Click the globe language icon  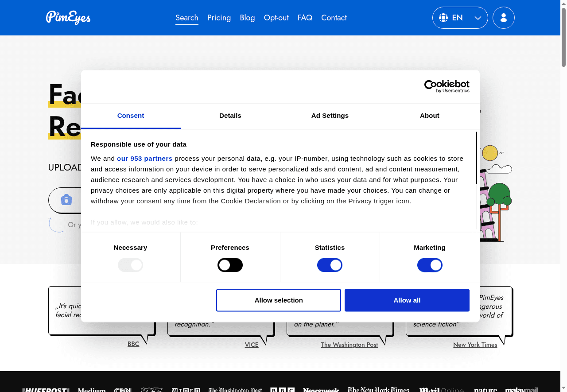(x=443, y=18)
